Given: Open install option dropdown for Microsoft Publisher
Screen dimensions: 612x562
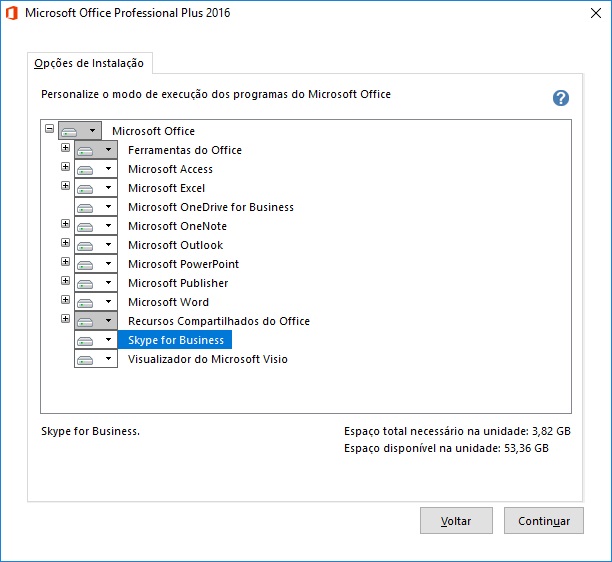Looking at the screenshot, I should tap(96, 283).
